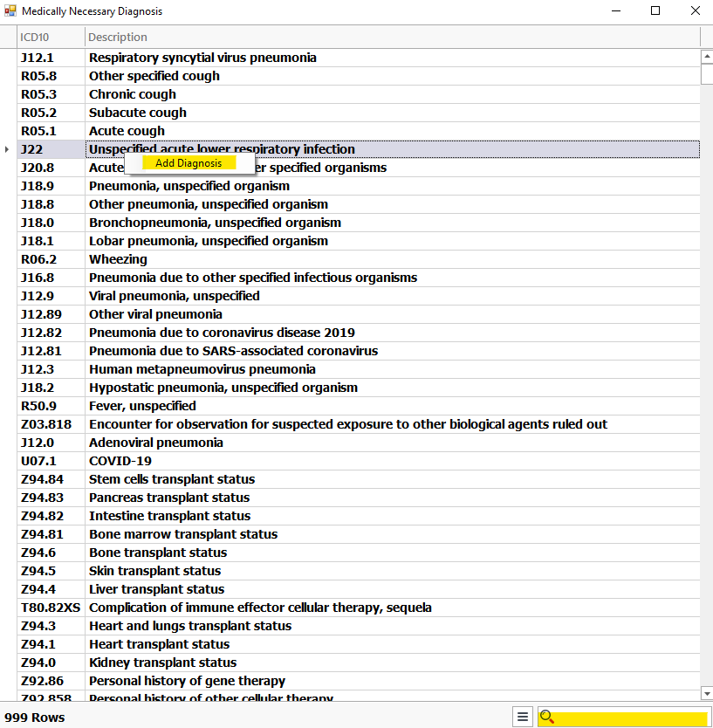713x728 pixels.
Task: Sort by the ICD10 column header
Action: 51,37
